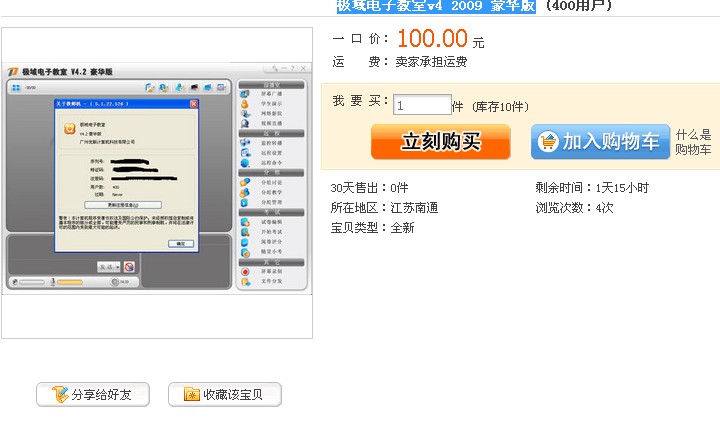Click the folder icon on 收藏该宝贝
This screenshot has width=720, height=439.
coord(190,395)
